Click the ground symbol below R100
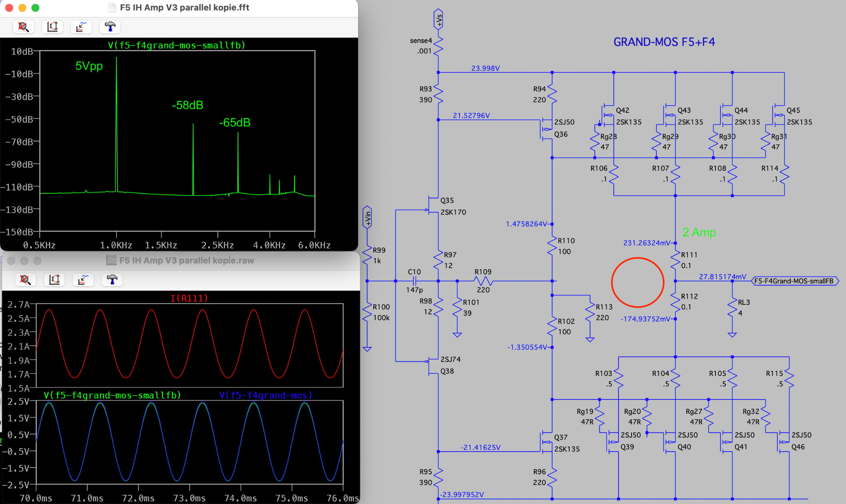846x504 pixels. (367, 349)
